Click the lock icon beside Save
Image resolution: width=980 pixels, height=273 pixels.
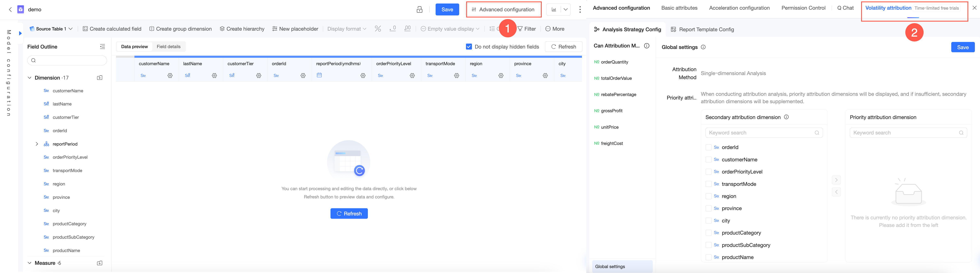pos(419,9)
